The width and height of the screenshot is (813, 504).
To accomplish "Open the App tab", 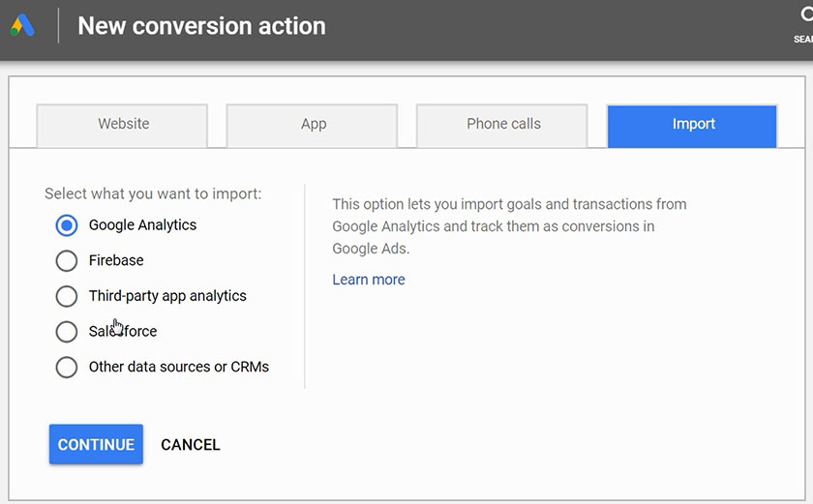I will 313,125.
